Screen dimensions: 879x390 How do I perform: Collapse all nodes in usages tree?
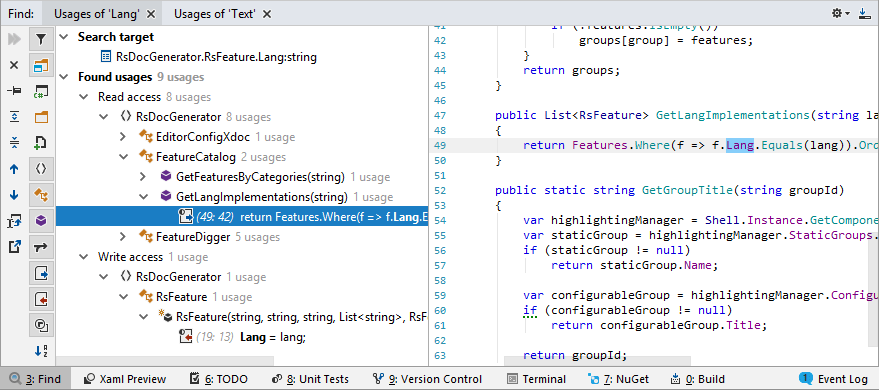click(15, 143)
